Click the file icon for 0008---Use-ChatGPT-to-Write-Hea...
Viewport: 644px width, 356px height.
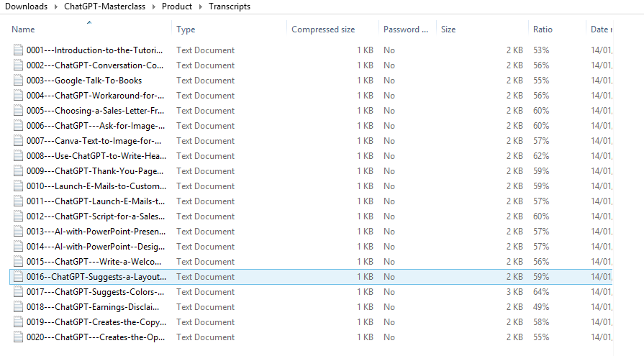[x=18, y=156]
